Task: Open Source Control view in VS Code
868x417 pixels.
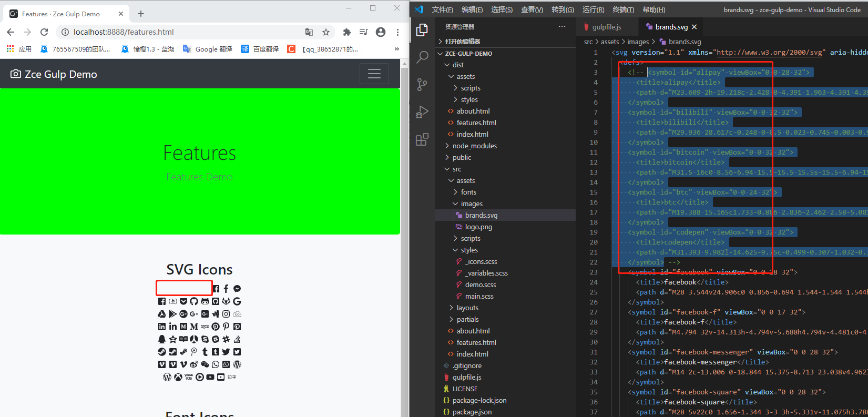Action: pyautogui.click(x=422, y=85)
